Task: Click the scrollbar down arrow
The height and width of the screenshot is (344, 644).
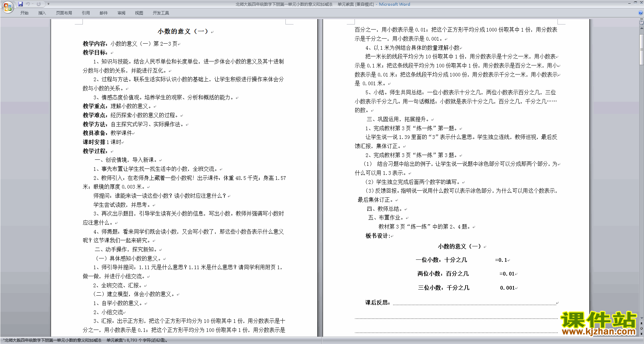Action: [642, 318]
